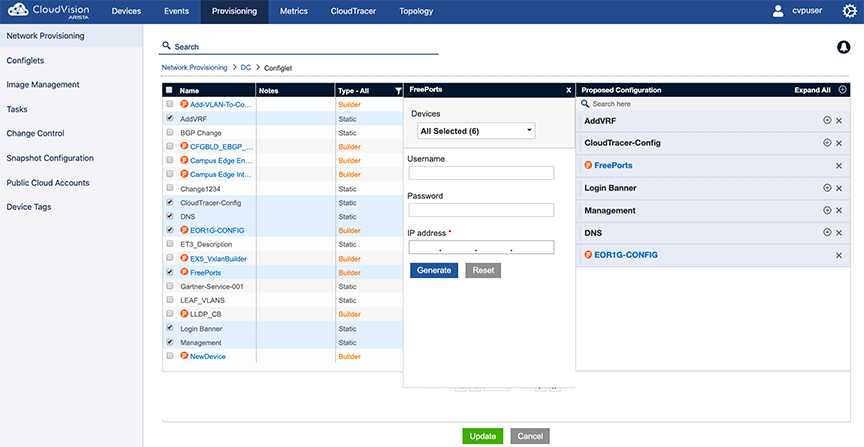Follow the Network Provisioning breadcrumb link
864x447 pixels.
coord(195,67)
